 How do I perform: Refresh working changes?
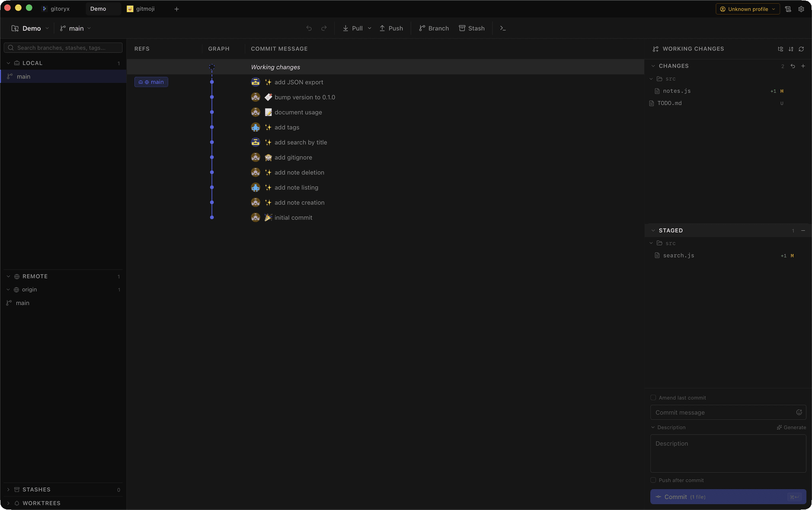click(801, 49)
